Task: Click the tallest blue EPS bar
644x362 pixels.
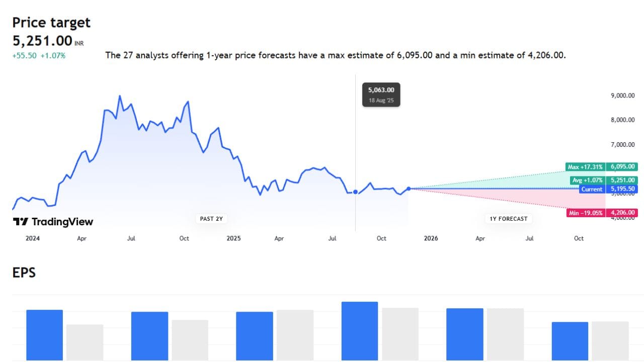Action: click(x=360, y=330)
